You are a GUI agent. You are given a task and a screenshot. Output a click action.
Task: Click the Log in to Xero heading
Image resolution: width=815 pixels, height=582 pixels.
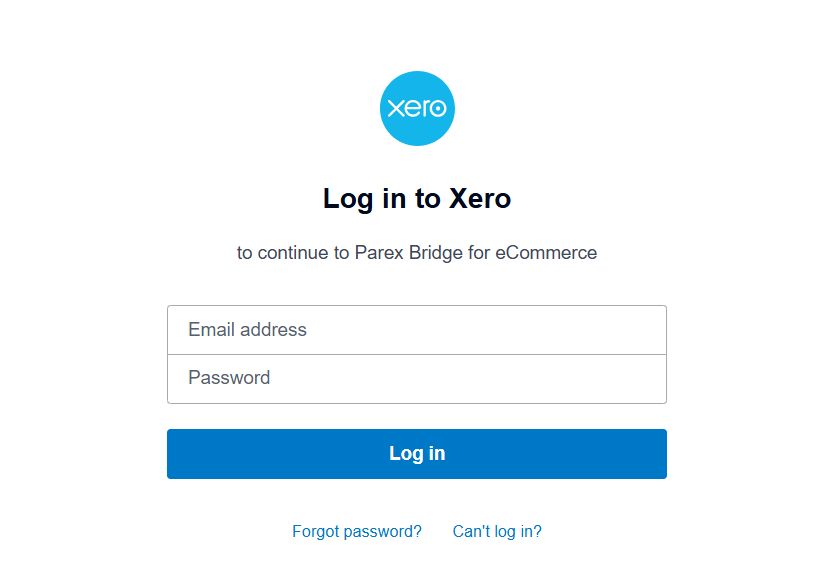coord(417,199)
